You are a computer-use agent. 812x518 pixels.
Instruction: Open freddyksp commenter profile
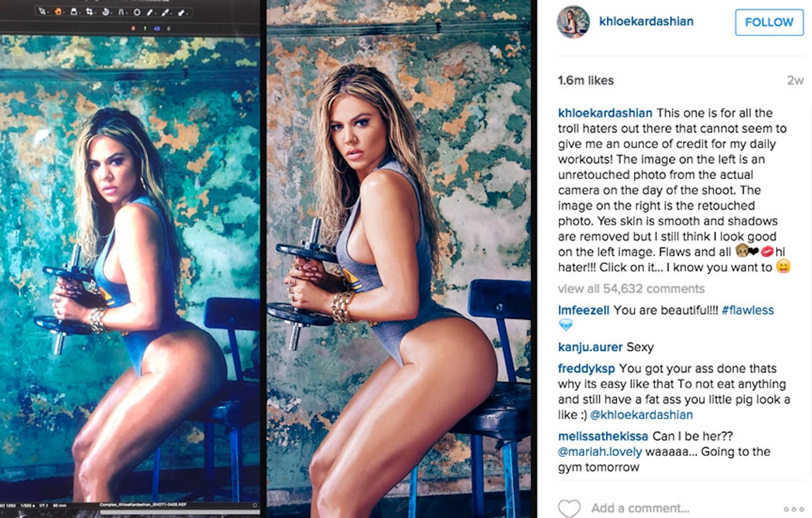pyautogui.click(x=586, y=368)
